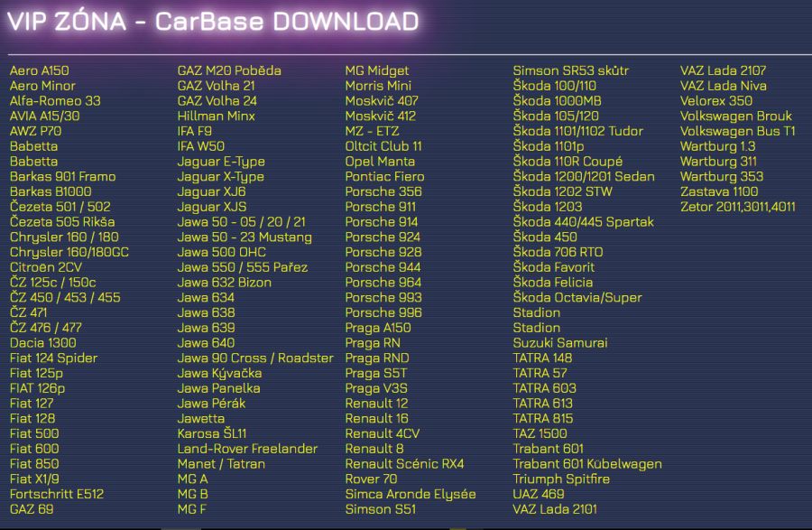Image resolution: width=812 pixels, height=530 pixels.
Task: Open Hillman Minx entry
Action: tap(216, 116)
